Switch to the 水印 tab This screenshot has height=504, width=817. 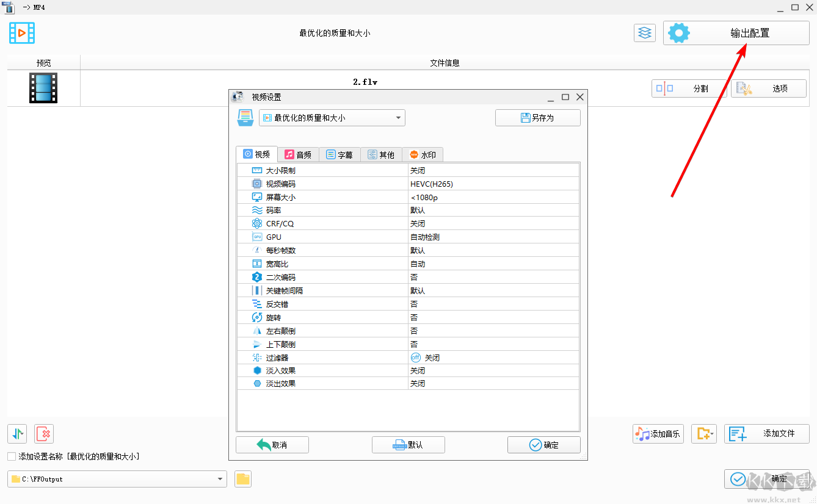(423, 154)
